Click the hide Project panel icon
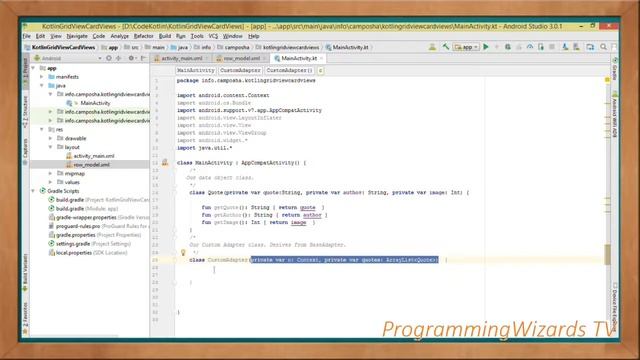Image resolution: width=640 pixels, height=360 pixels. tap(143, 58)
